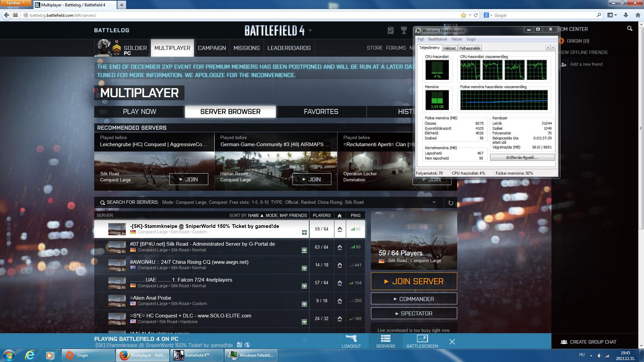Image resolution: width=644 pixels, height=362 pixels.
Task: Open the Firefox menu button dropdown
Action: tap(16, 3)
